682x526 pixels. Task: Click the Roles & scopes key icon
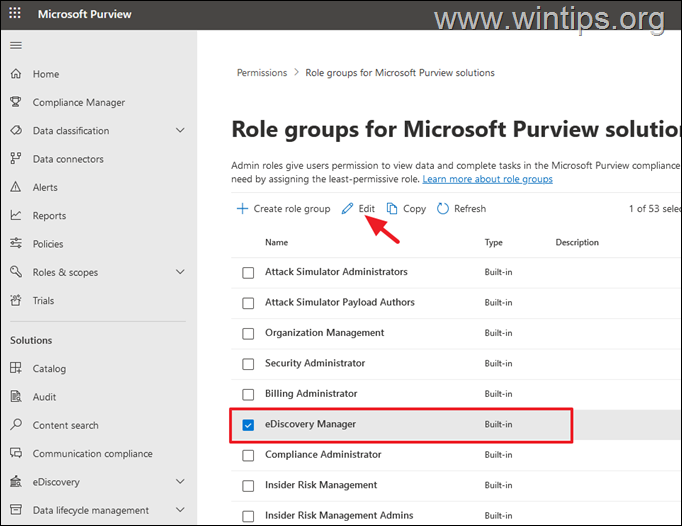pos(16,272)
